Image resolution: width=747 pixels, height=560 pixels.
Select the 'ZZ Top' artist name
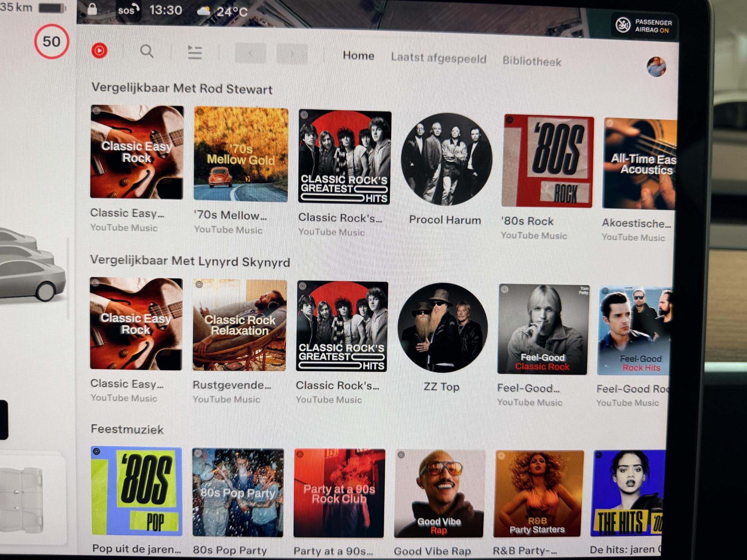coord(441,386)
